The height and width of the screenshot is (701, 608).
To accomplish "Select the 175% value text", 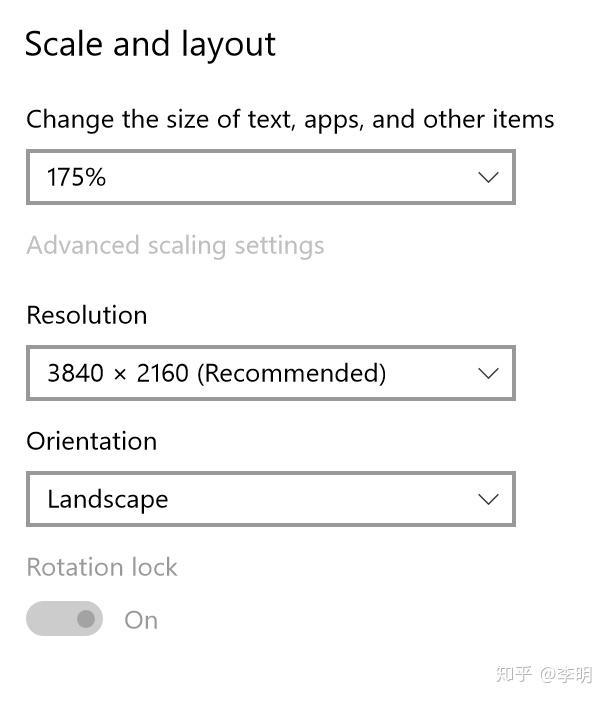I will [x=76, y=177].
